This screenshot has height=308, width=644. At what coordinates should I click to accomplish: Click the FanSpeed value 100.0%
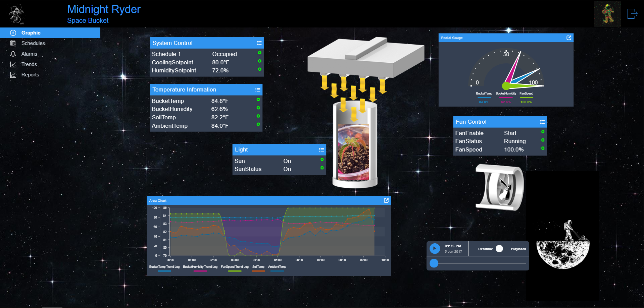514,150
